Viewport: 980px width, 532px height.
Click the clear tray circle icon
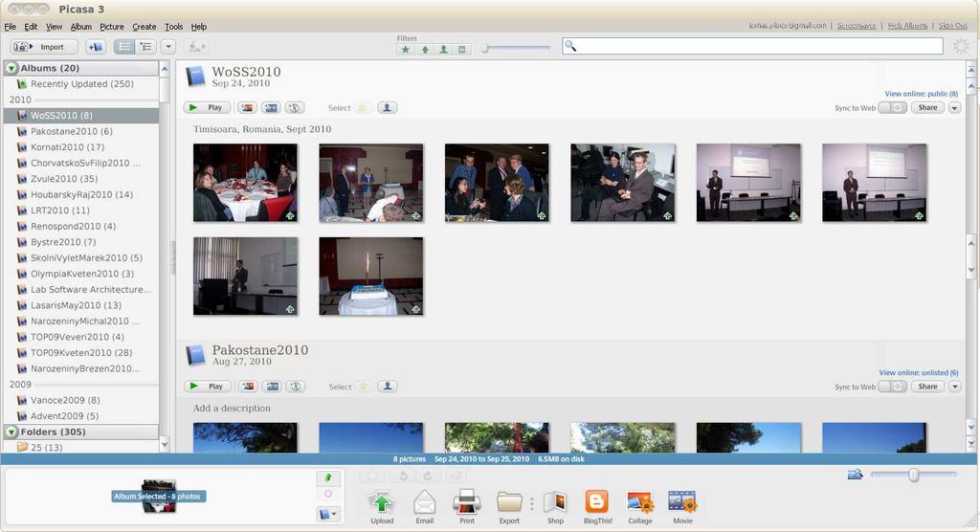click(328, 494)
